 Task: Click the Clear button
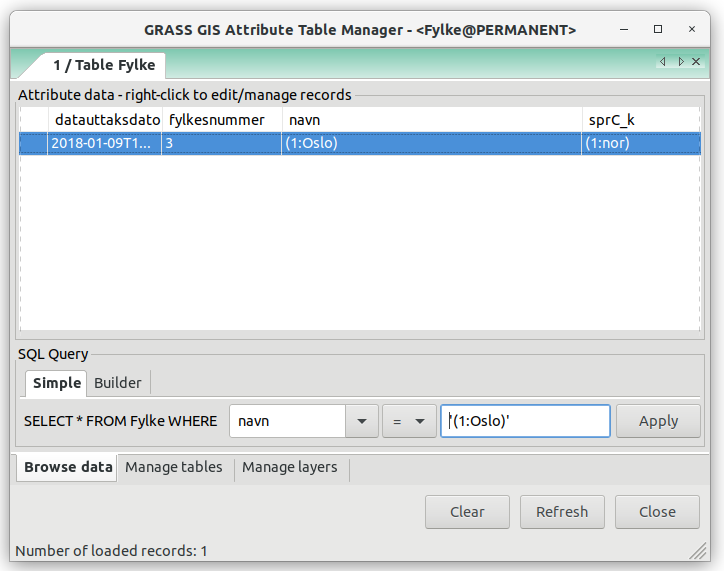(467, 512)
